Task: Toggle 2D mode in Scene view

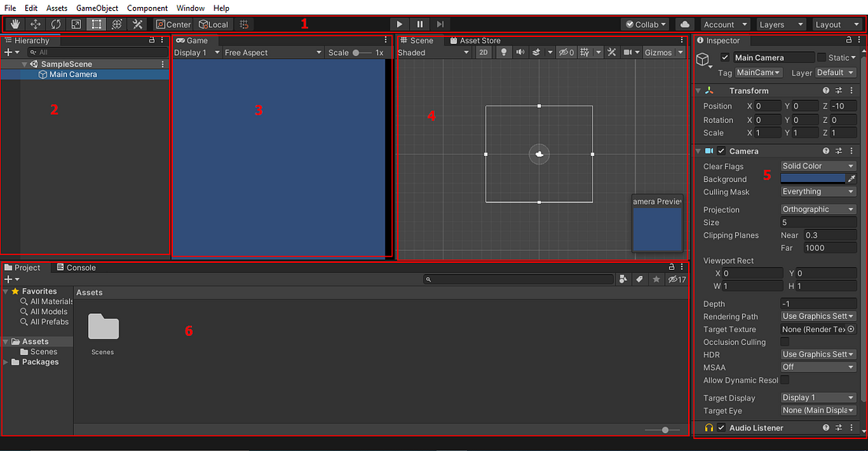Action: pos(484,52)
